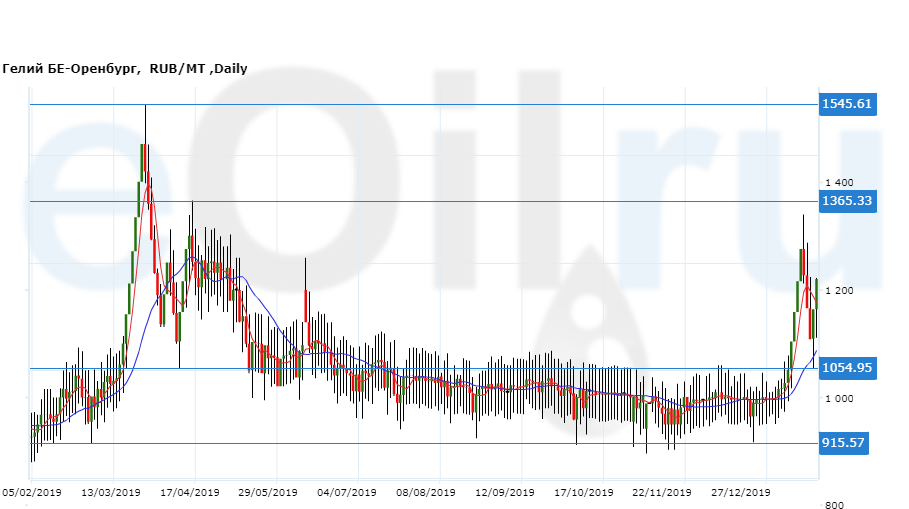This screenshot has height=509, width=909.
Task: Click the 1 400 price axis tick
Action: click(x=838, y=183)
